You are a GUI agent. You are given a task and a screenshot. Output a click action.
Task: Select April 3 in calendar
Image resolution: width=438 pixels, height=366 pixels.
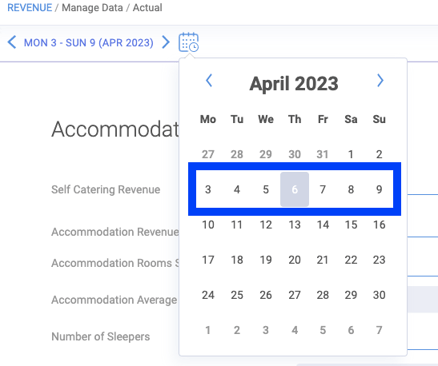click(208, 189)
